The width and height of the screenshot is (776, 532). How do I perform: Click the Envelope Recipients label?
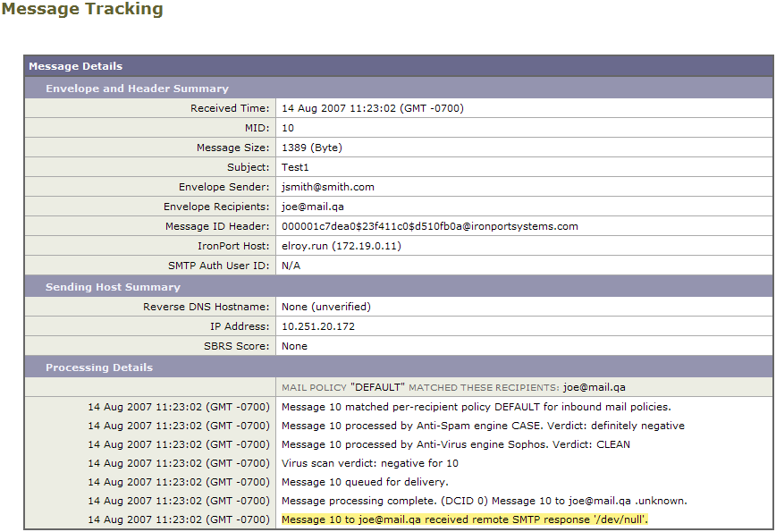(216, 207)
